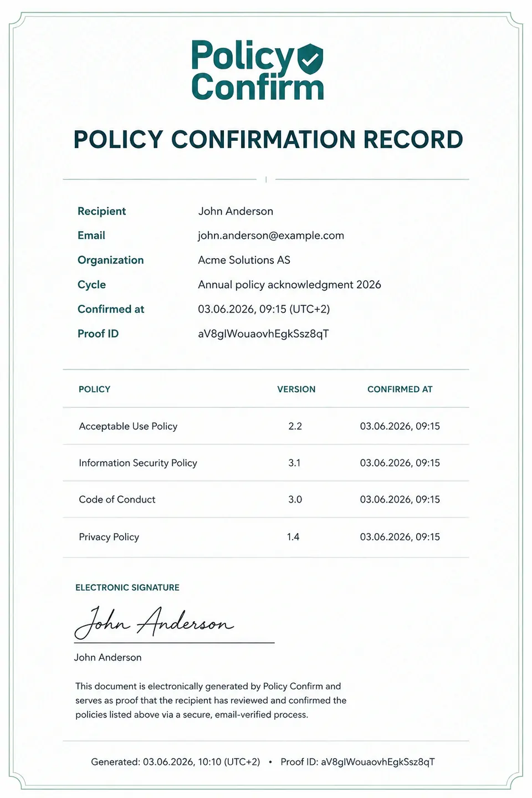Select the POLICY CONFIRMATION RECORD heading
Screen dimensions: 532x798
[268, 140]
